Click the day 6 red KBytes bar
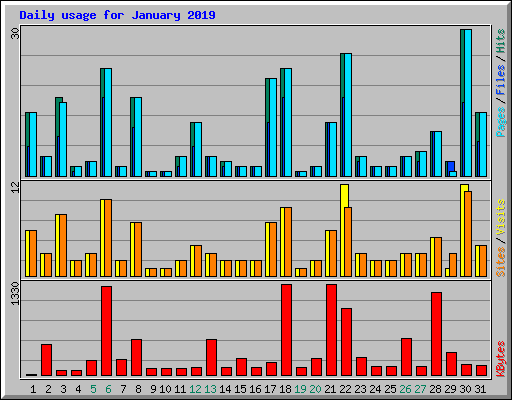This screenshot has height=400, width=512. coord(106,331)
